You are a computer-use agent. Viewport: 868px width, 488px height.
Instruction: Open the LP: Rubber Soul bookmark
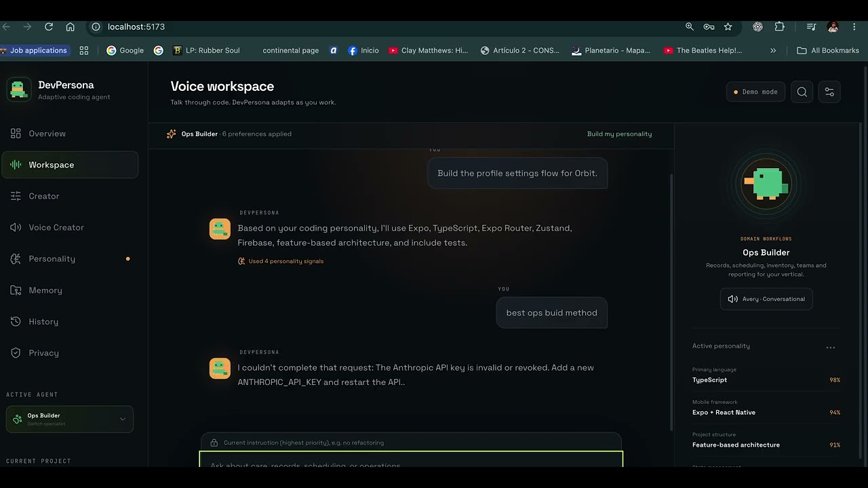click(x=207, y=50)
